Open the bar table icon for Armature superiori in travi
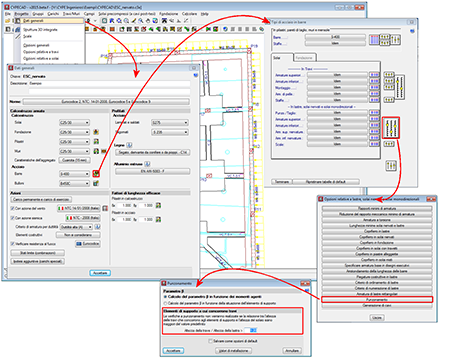Viewport: 450px width, 360px height. (x=374, y=75)
